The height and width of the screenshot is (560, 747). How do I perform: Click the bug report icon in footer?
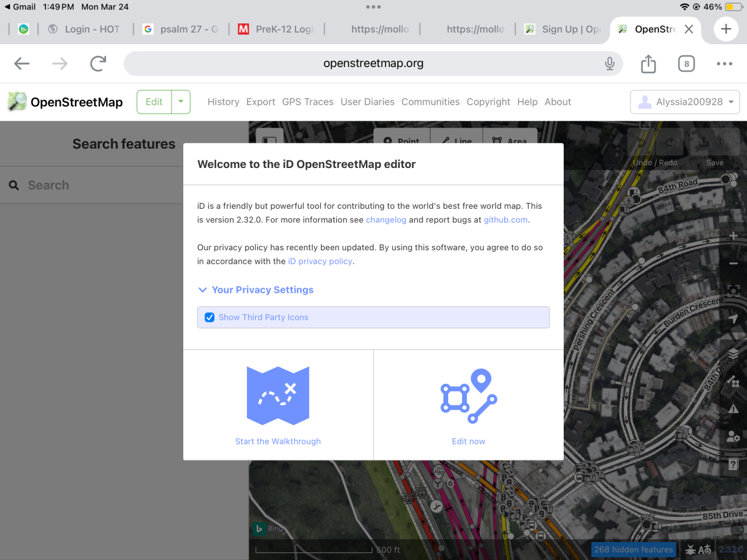pyautogui.click(x=691, y=549)
